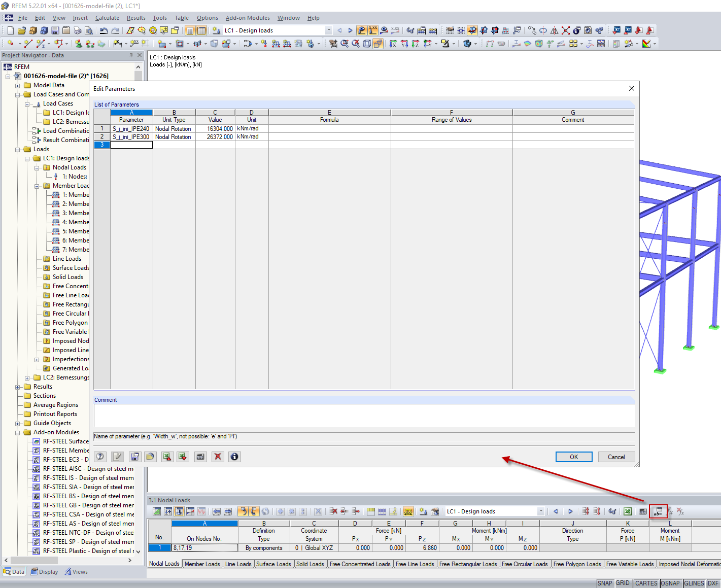
Task: Open the Calculate menu
Action: coord(107,17)
